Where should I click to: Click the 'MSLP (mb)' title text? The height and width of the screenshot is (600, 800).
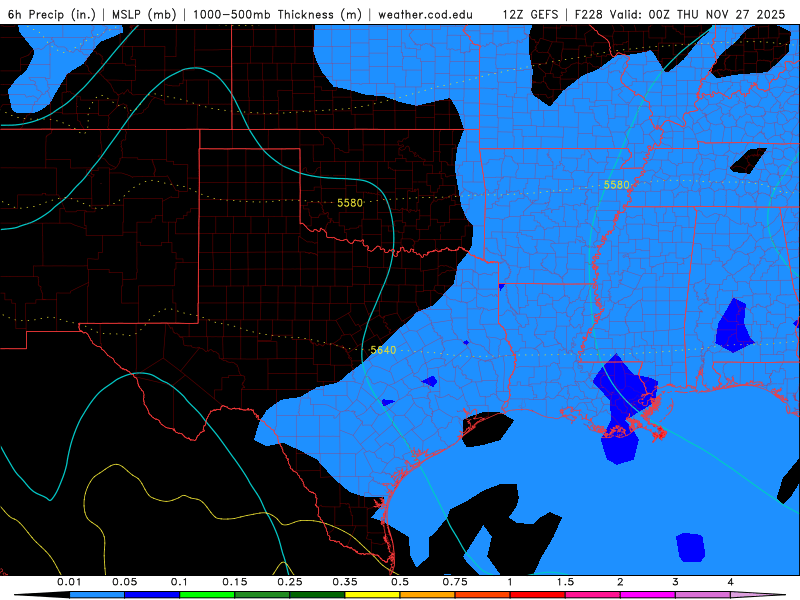(x=144, y=15)
